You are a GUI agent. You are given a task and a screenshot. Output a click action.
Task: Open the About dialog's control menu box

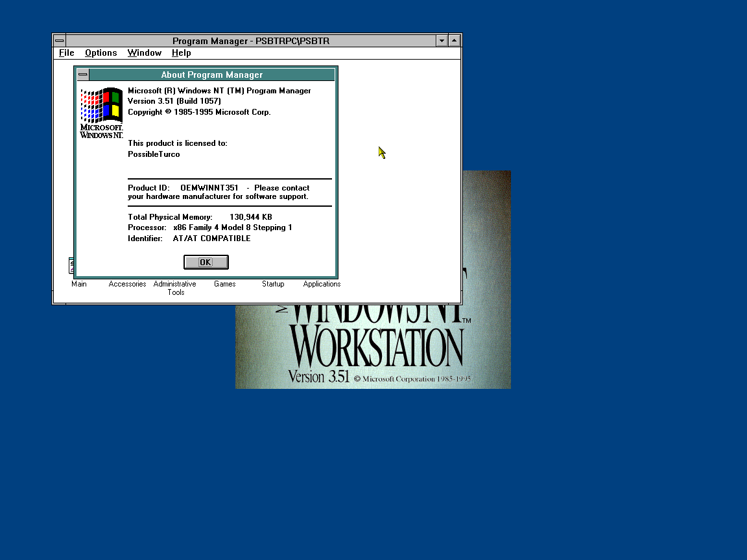coord(83,75)
